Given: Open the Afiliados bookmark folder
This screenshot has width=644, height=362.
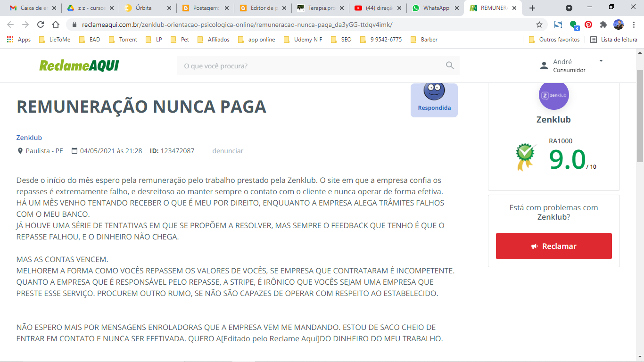Looking at the screenshot, I should click(214, 40).
